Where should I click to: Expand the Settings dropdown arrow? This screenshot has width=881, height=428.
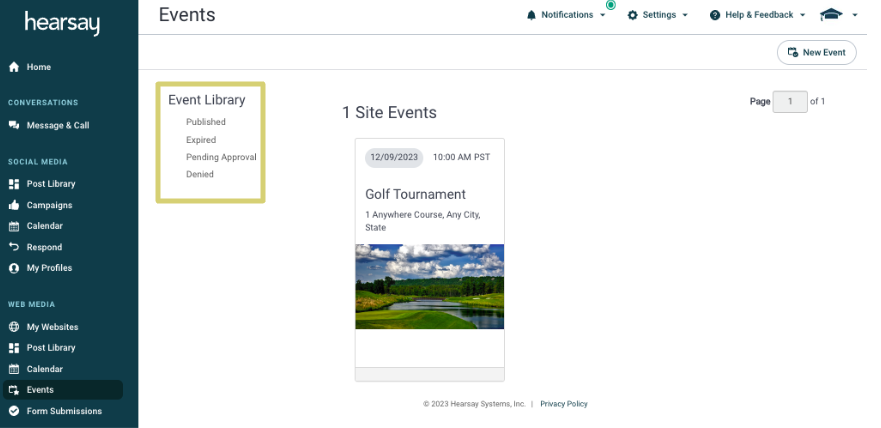[x=685, y=15]
